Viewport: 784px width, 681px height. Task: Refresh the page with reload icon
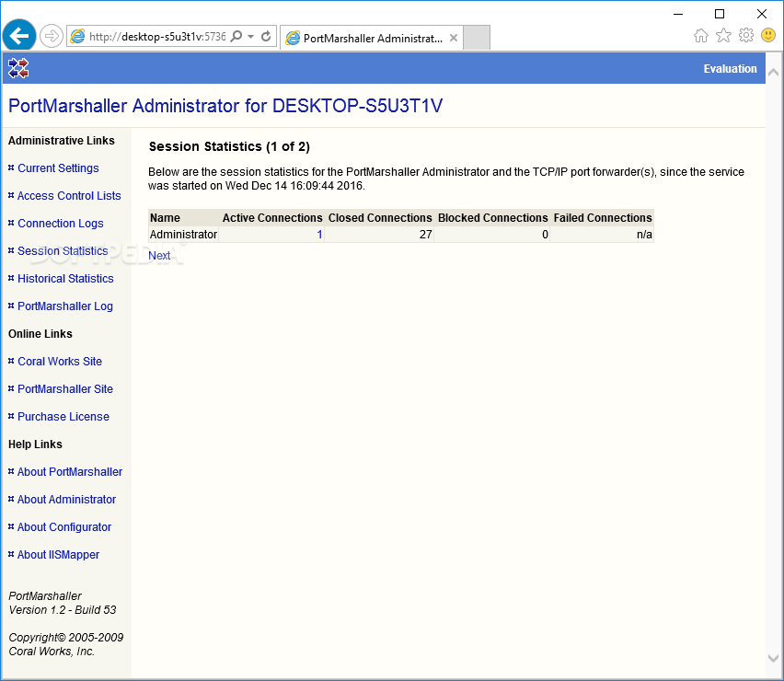266,36
